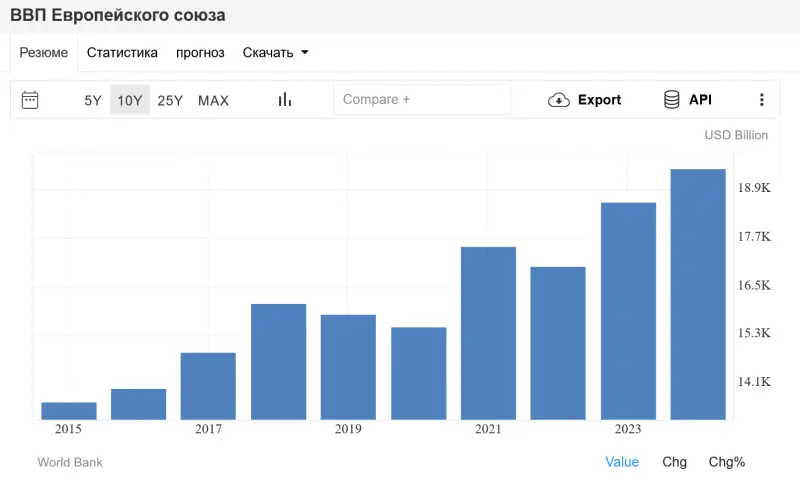Select the 10Y time range
This screenshot has width=800, height=482.
coord(130,100)
